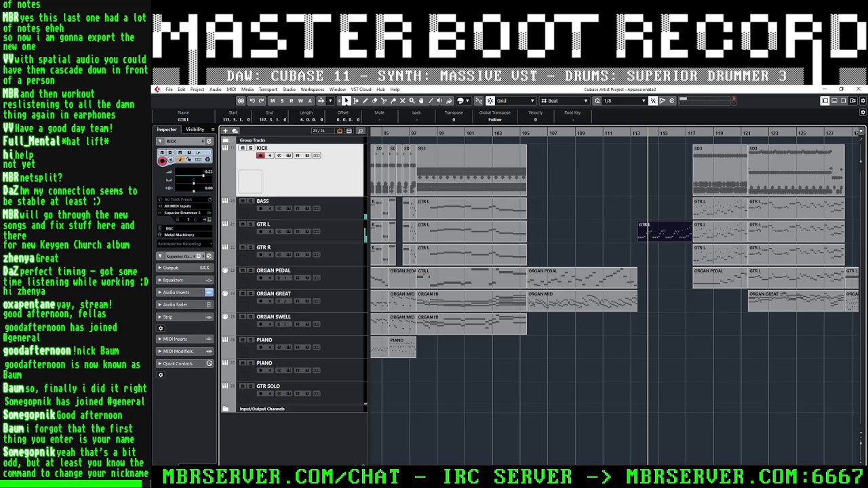868x488 pixels.
Task: Open track presets cloud icon
Action: coord(235,131)
